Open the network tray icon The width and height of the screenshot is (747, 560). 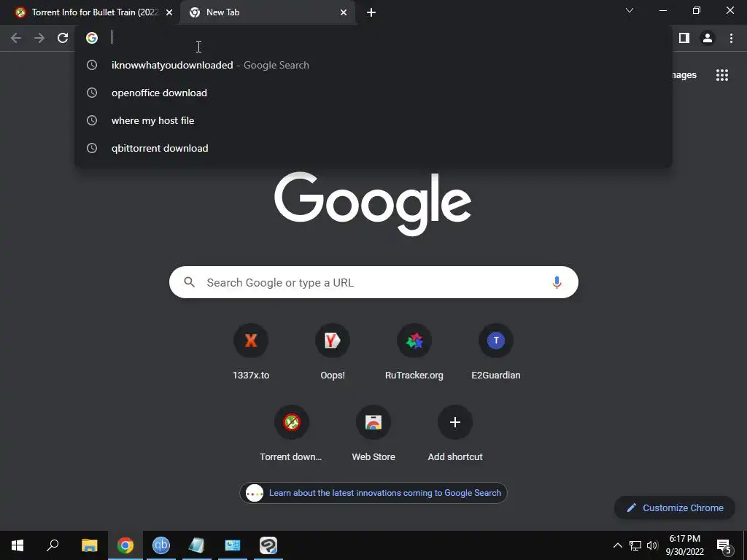[x=635, y=545]
